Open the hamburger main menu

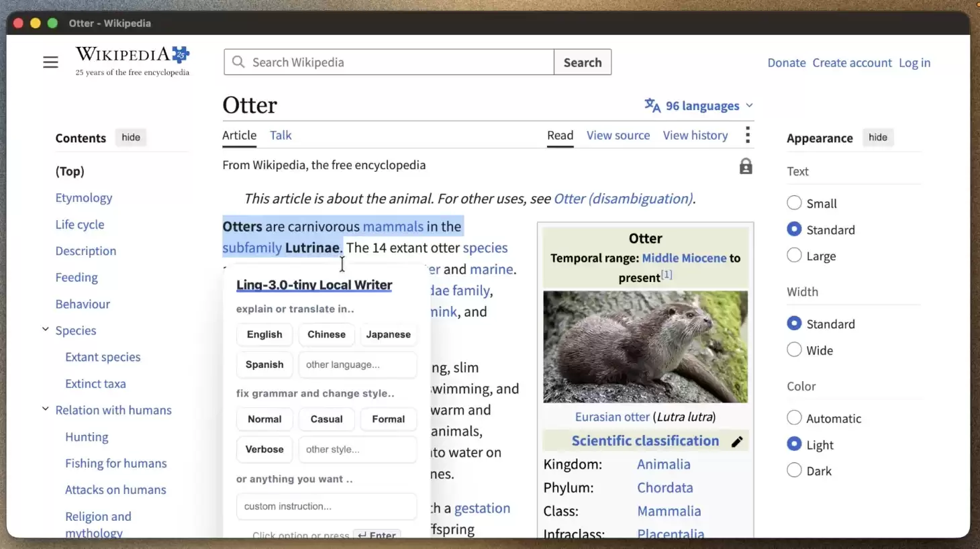point(50,62)
